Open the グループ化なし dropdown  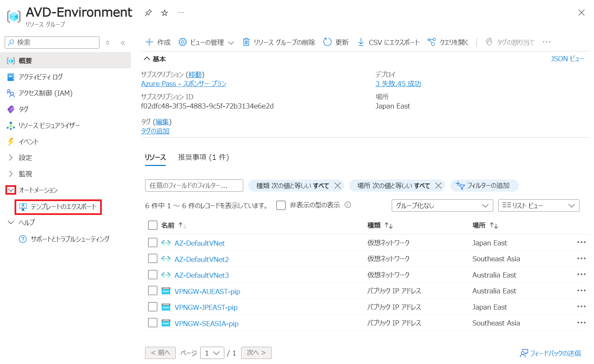[442, 205]
